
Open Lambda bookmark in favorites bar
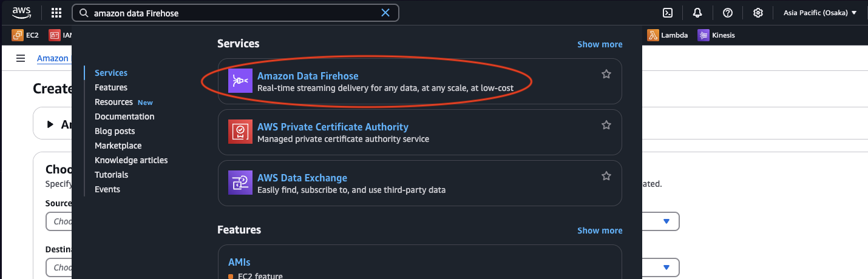[668, 35]
